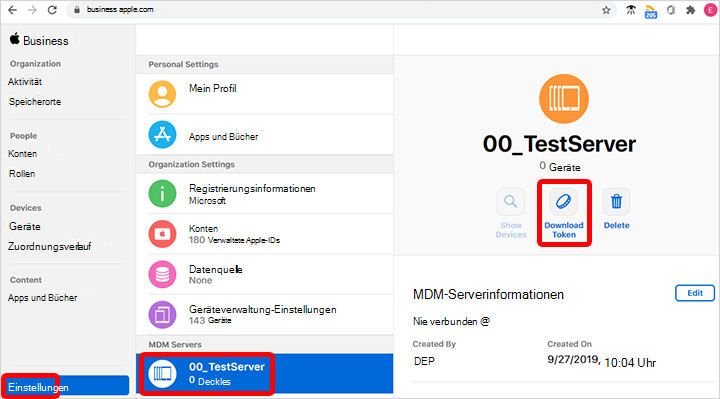Click the umbrella-like extension icon

coord(631,10)
